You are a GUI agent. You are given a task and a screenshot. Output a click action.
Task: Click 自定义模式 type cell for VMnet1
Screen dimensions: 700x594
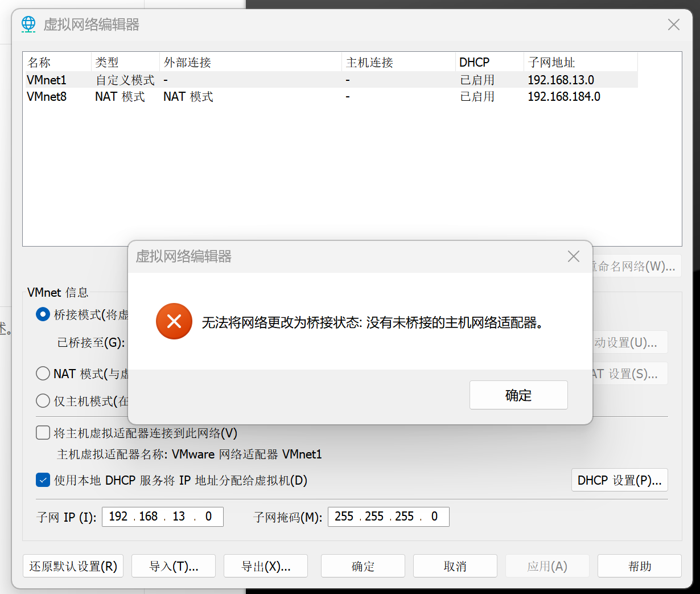point(125,80)
